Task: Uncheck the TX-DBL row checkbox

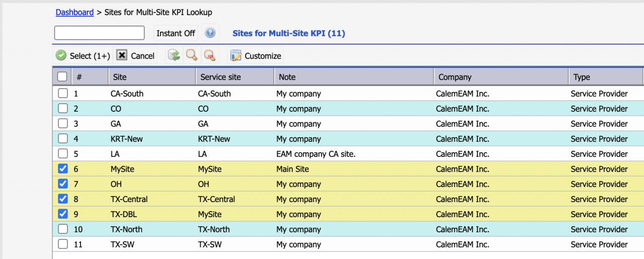Action: (62, 214)
